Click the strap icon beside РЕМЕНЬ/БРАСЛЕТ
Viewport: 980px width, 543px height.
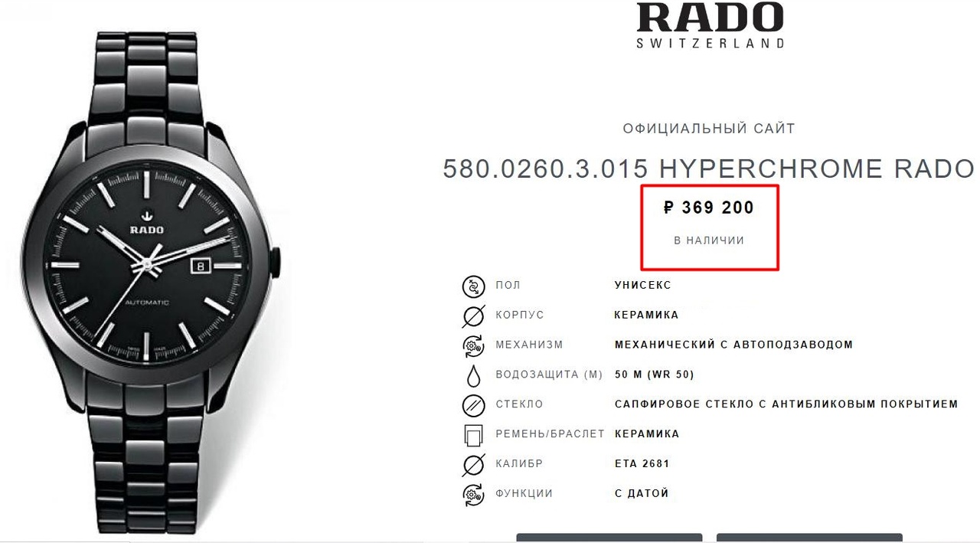pos(474,435)
